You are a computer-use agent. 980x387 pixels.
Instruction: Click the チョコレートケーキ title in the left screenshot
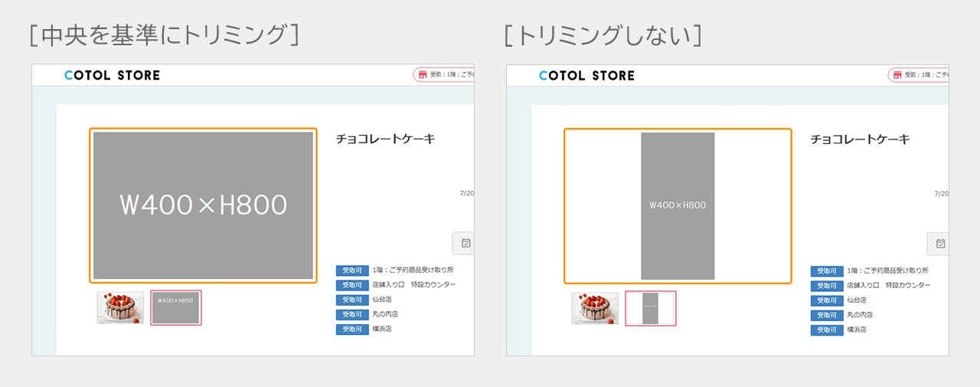386,139
